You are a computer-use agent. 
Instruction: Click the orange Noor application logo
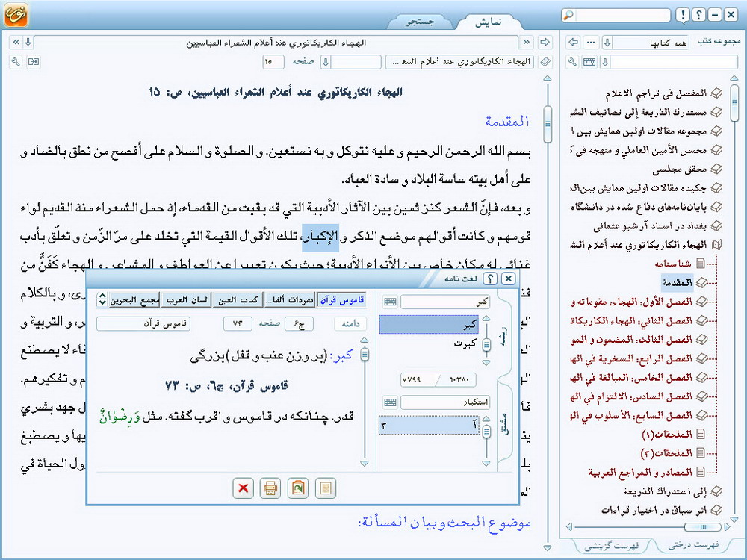(16, 14)
